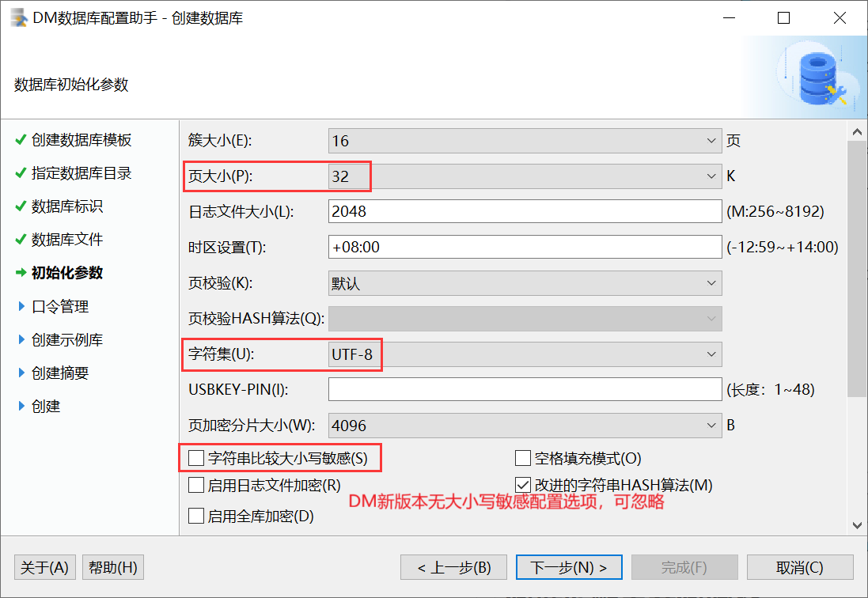Click the 完成(F) button
Image resolution: width=868 pixels, height=598 pixels.
(684, 567)
